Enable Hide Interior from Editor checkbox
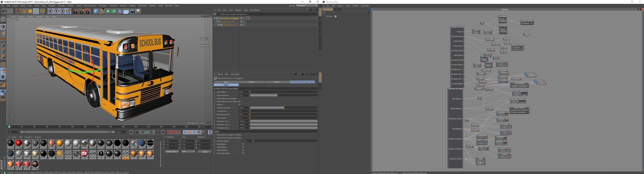Screen dimensions: 644x174 pyautogui.click(x=239, y=102)
